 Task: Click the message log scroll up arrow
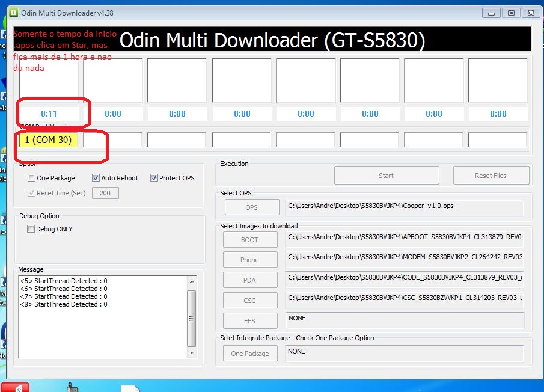point(192,281)
